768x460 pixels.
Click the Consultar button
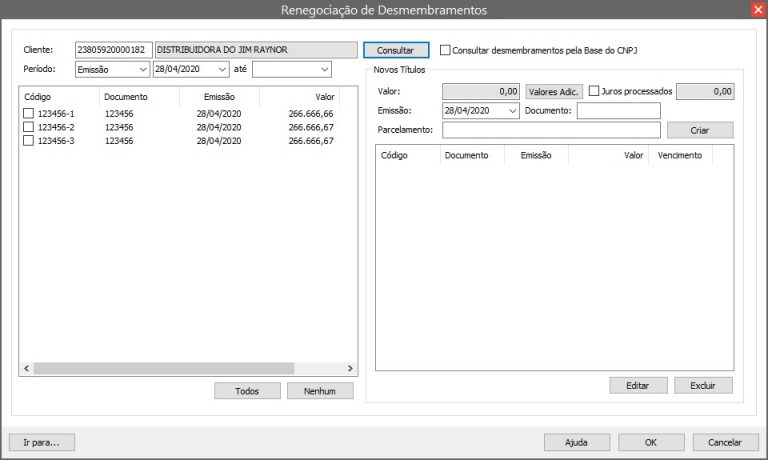(396, 50)
